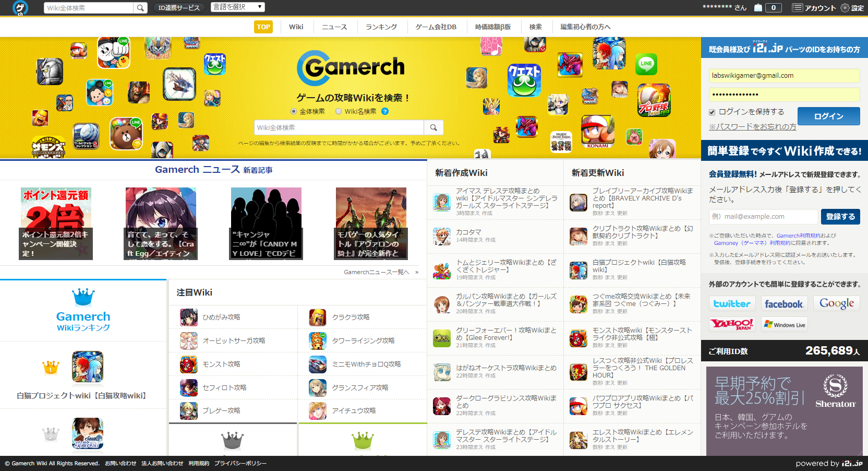The width and height of the screenshot is (868, 471).
Task: Select the Wiki名検索 radio button
Action: 339,111
